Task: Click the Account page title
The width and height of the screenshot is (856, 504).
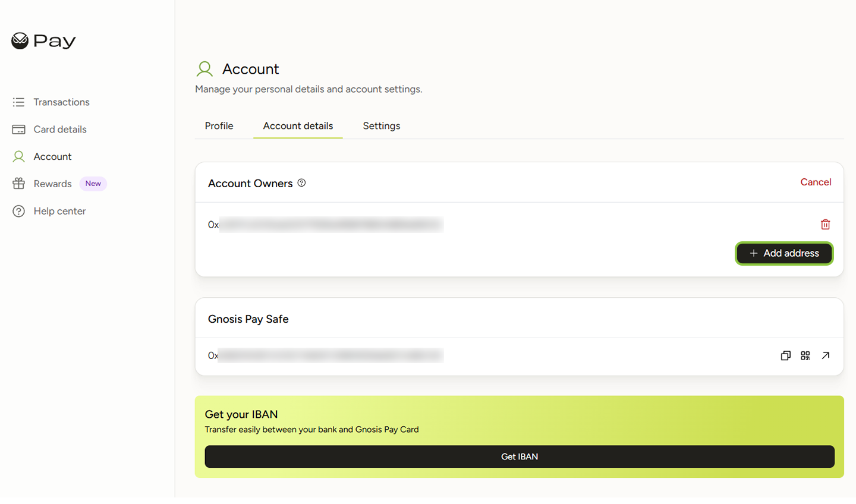Action: pyautogui.click(x=250, y=69)
